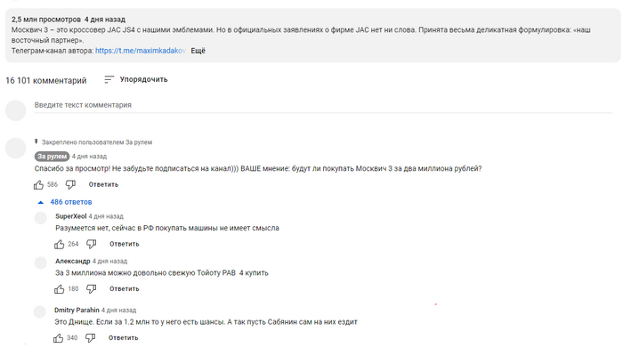Click the 180 like count
Viewport: 623px width, 364px height.
coord(73,289)
